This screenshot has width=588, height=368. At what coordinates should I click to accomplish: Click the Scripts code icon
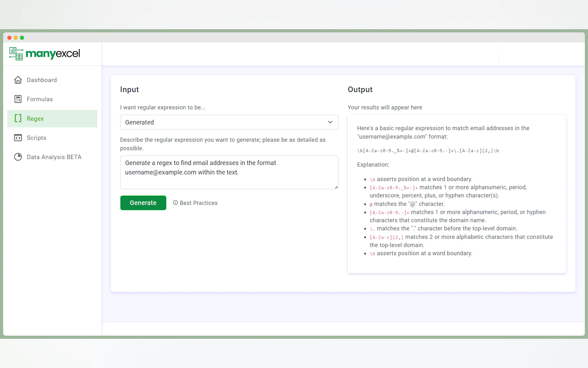click(x=18, y=138)
